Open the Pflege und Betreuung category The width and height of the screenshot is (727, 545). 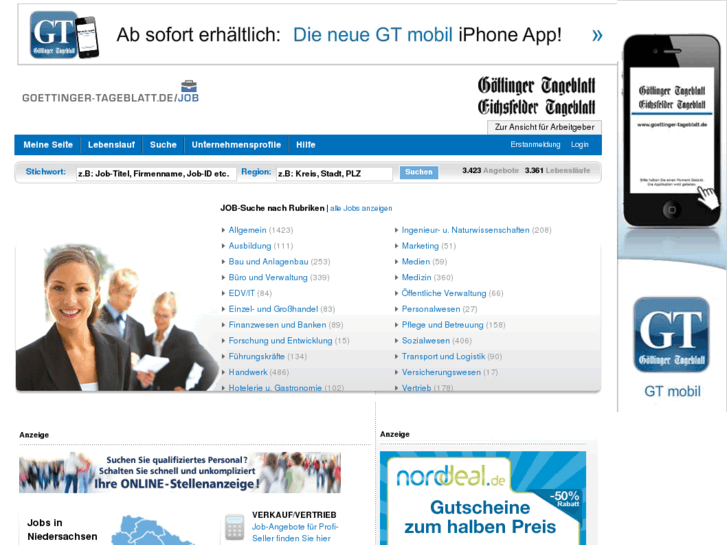click(x=442, y=325)
